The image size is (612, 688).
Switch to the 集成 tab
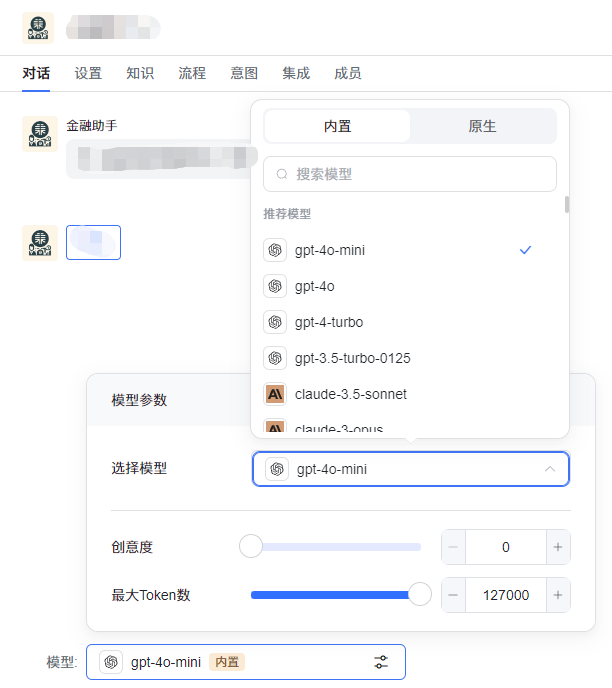pyautogui.click(x=296, y=73)
